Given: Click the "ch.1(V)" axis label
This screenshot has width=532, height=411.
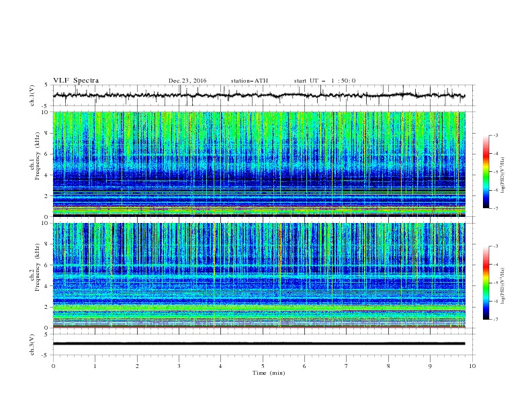Looking at the screenshot, I should click(32, 95).
